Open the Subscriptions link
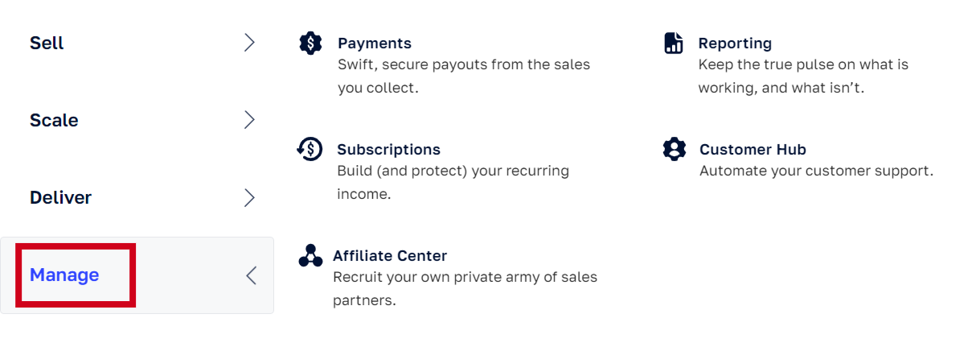 (x=389, y=150)
